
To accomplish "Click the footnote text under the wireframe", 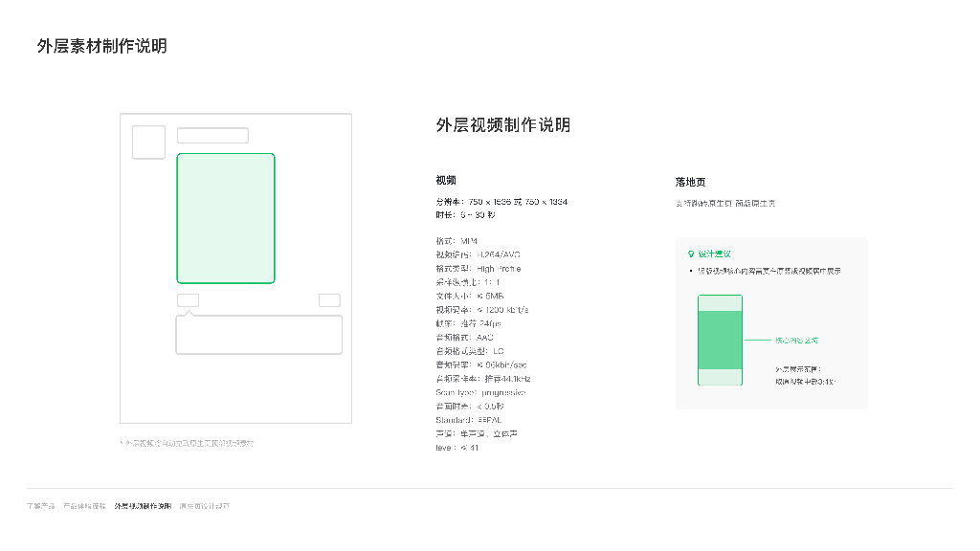I will pos(188,443).
